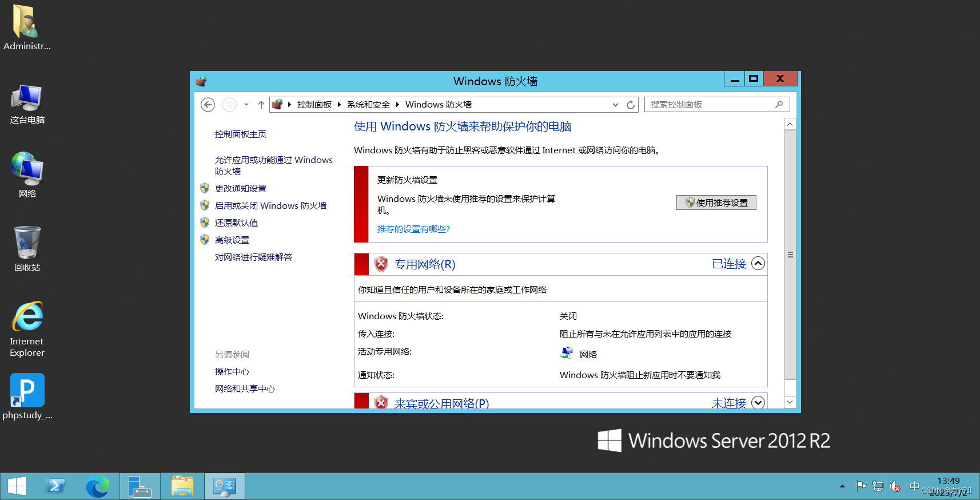Go up one level with up arrow
Screen dimensions: 980x500
(261, 105)
